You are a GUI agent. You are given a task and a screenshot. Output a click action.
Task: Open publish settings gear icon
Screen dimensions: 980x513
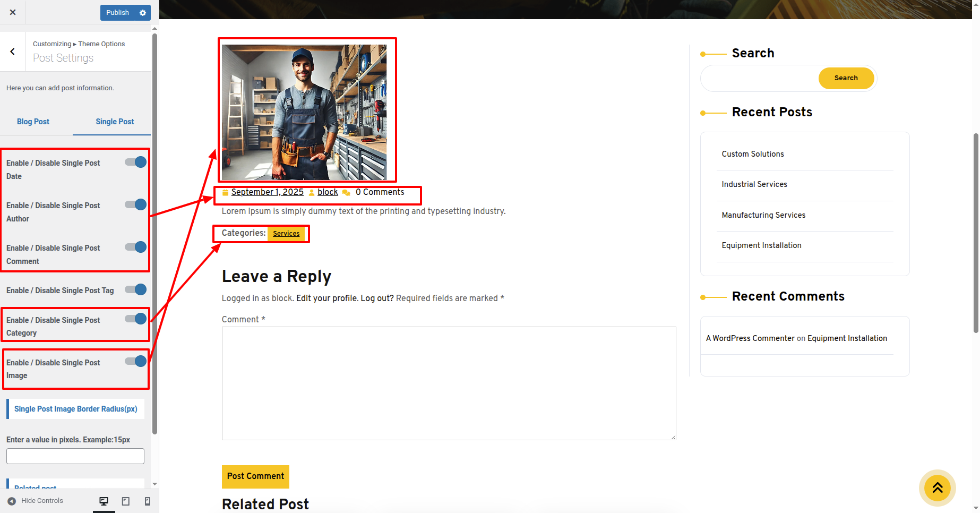pos(143,13)
